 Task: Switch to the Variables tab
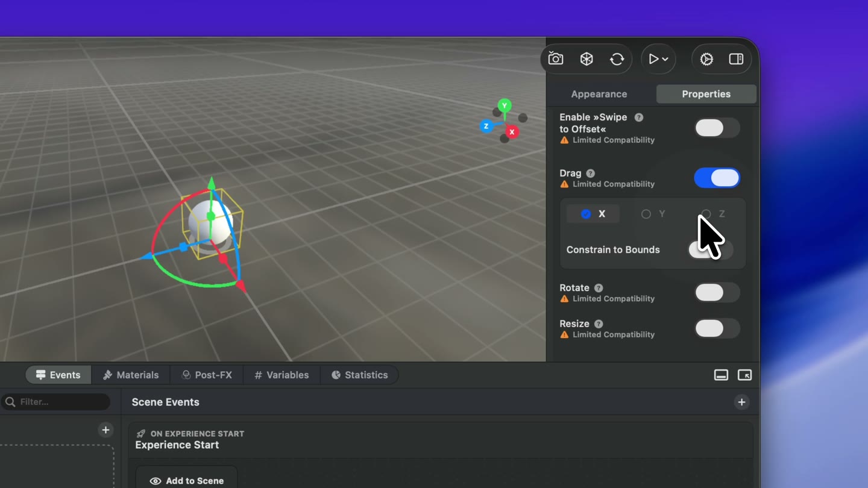coord(281,375)
